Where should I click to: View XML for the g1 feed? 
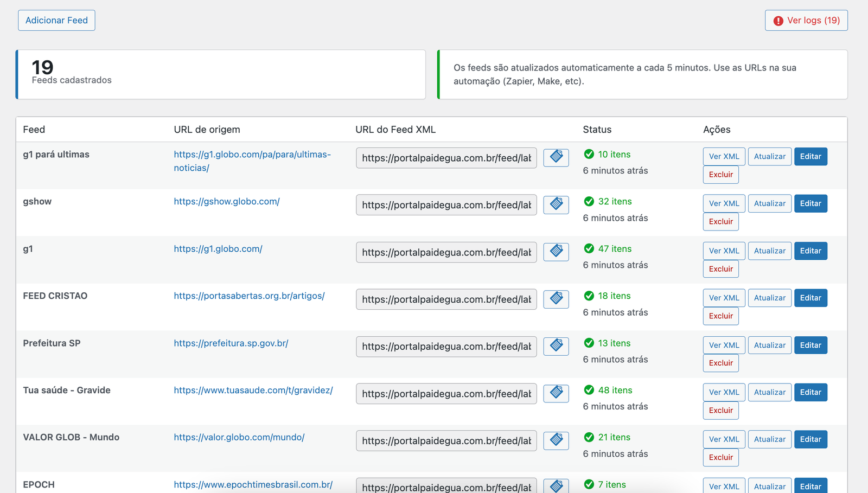coord(724,251)
